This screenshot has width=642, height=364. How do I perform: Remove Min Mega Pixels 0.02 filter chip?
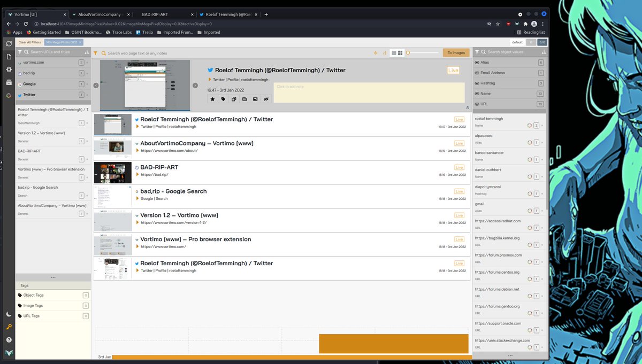click(81, 42)
